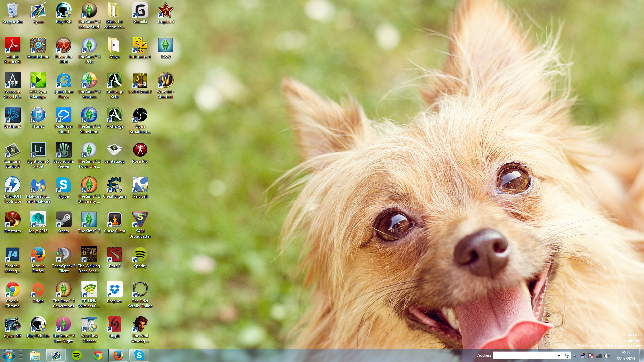Screen dimensions: 644x362
Task: Select the RaidCall desktop icon
Action: pyautogui.click(x=140, y=188)
